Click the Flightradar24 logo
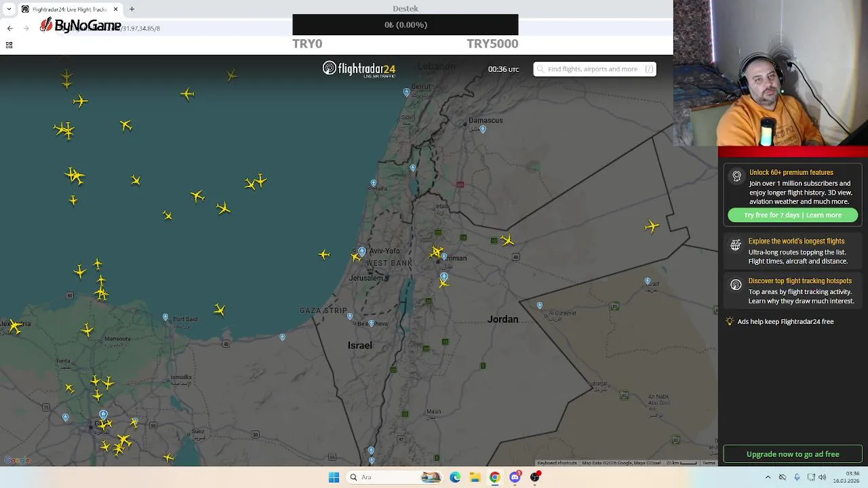The height and width of the screenshot is (488, 868). pyautogui.click(x=359, y=69)
